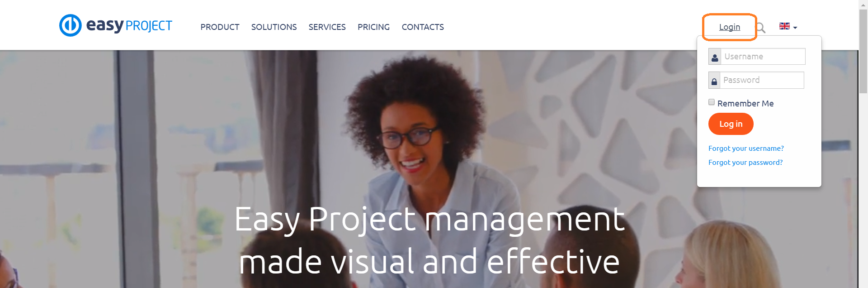Select CONTACTS in the navigation bar
This screenshot has width=868, height=288.
pyautogui.click(x=423, y=27)
